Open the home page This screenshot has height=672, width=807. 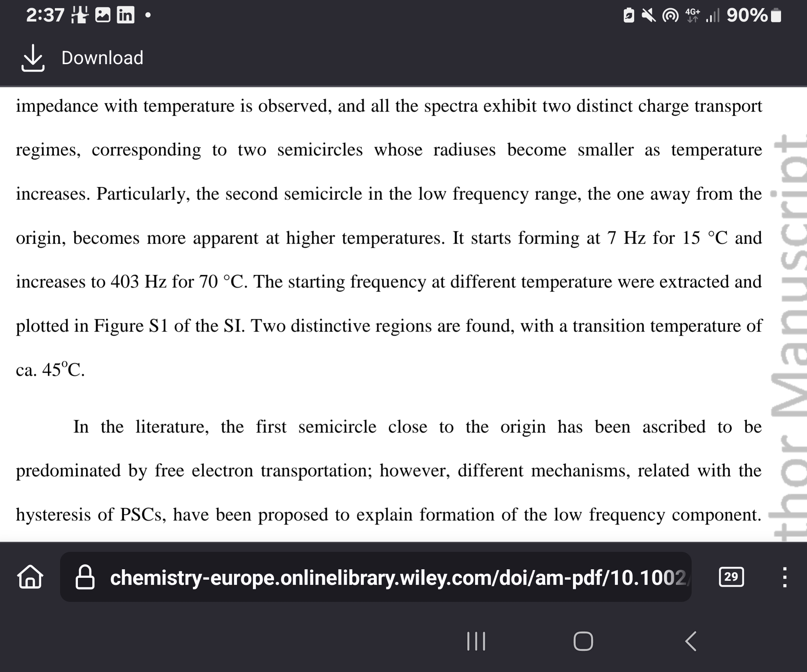point(32,575)
